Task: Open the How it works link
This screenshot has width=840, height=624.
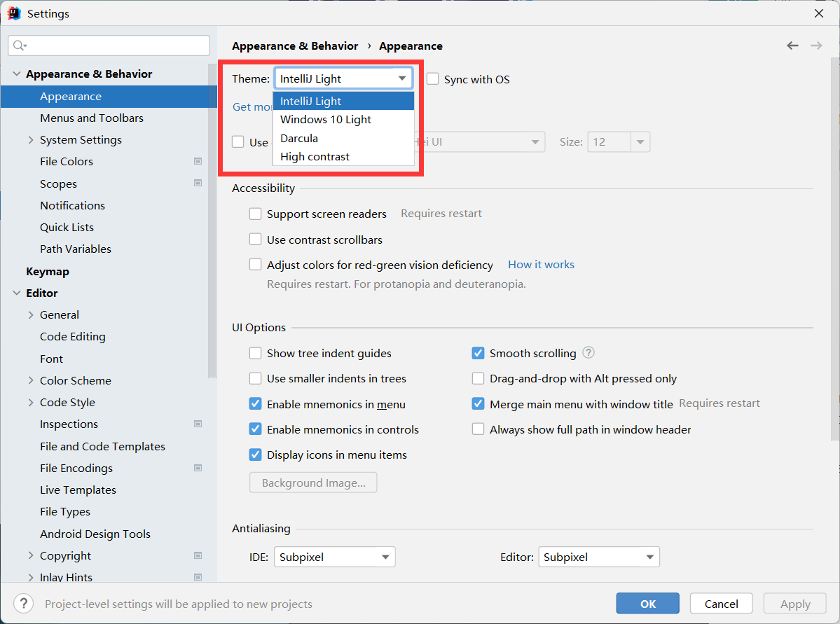Action: (541, 265)
